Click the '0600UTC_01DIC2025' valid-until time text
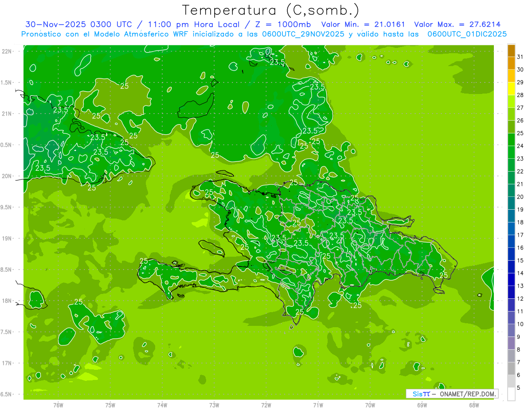The height and width of the screenshot is (411, 532). tap(467, 34)
